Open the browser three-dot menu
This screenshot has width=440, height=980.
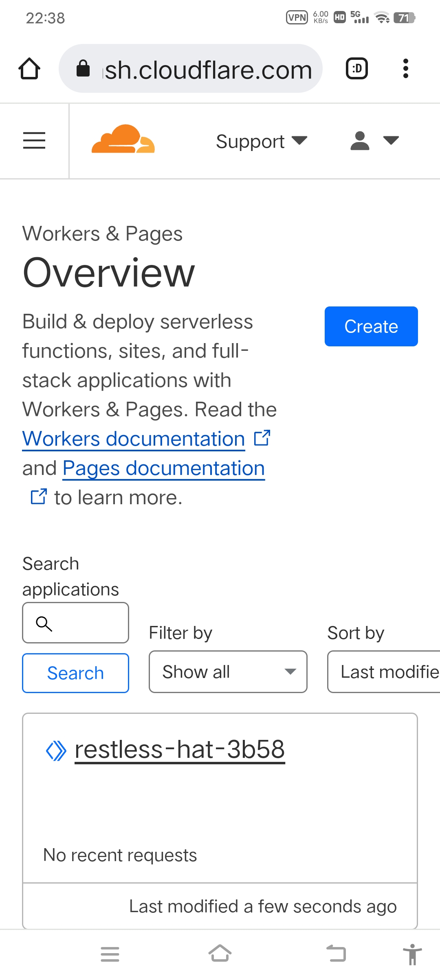pos(405,68)
